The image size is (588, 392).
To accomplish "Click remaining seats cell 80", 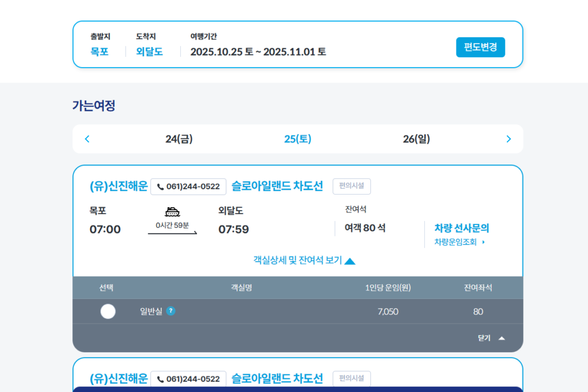I will tap(478, 312).
